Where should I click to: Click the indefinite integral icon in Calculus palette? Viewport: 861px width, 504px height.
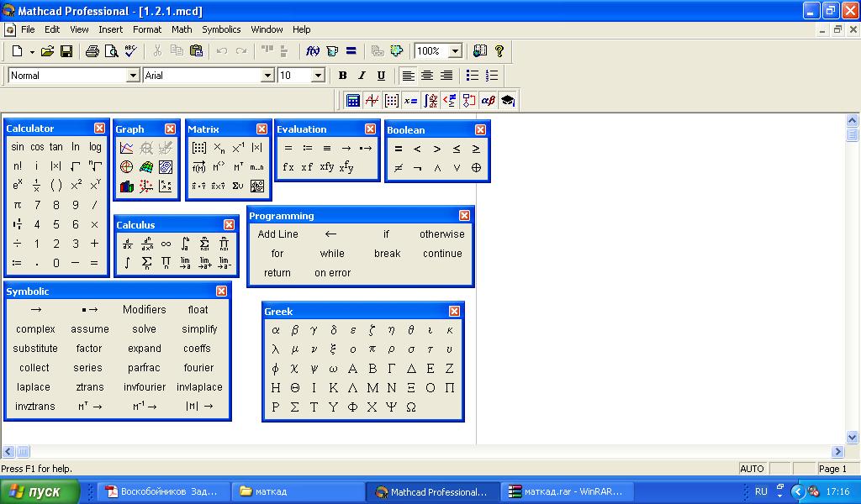[x=126, y=262]
